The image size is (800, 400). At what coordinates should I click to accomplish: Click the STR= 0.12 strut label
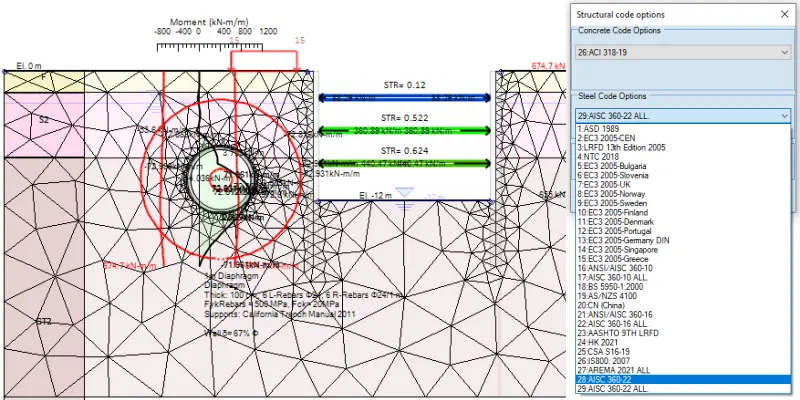coord(405,85)
